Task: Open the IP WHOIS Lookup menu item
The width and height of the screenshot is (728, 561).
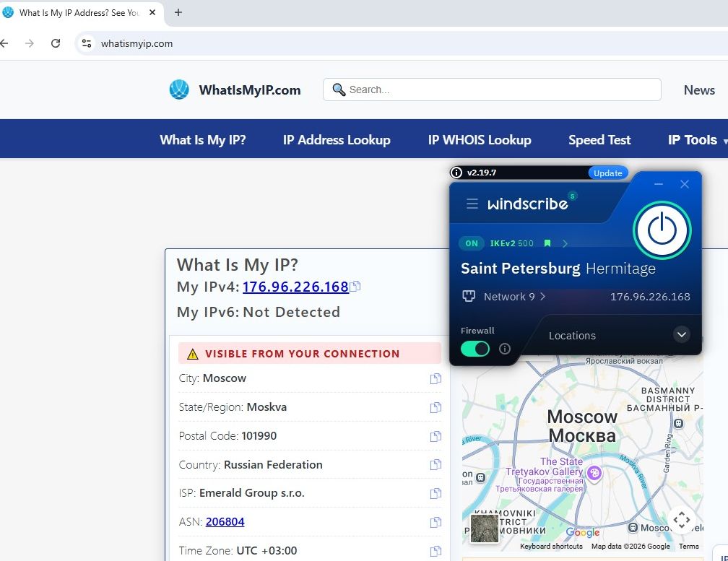Action: point(480,139)
